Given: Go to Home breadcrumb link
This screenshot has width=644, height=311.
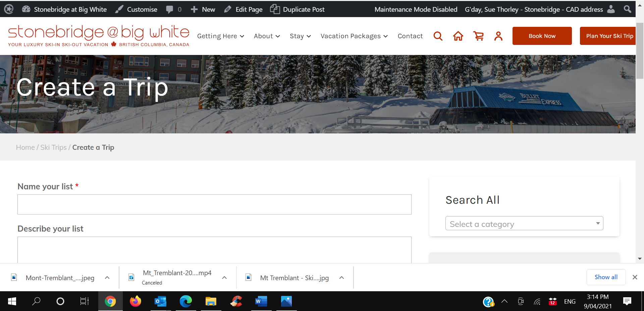Looking at the screenshot, I should coord(25,147).
